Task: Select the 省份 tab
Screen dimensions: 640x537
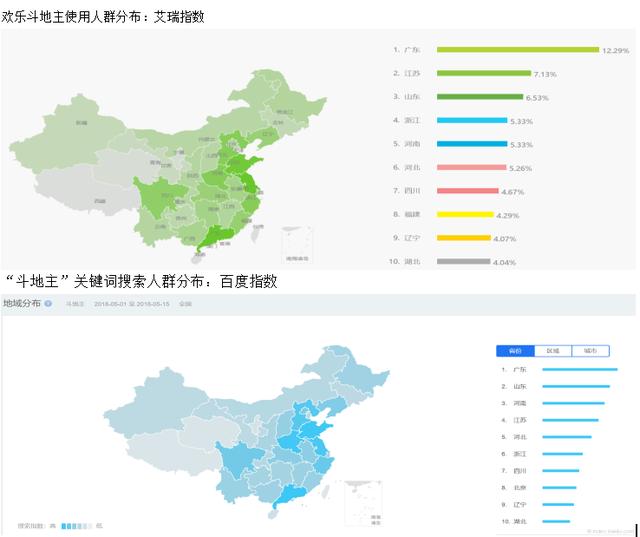Action: (515, 351)
